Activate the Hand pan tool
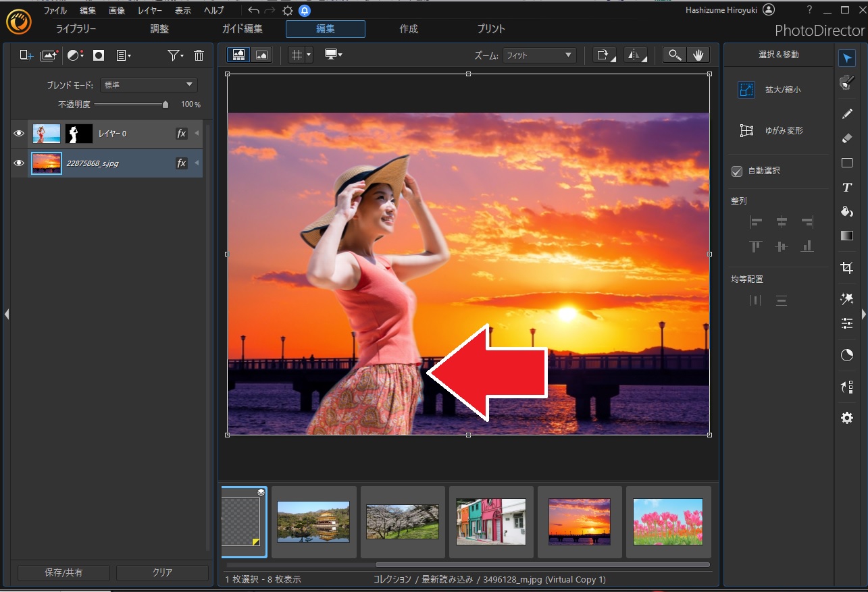The width and height of the screenshot is (868, 592). pos(698,55)
